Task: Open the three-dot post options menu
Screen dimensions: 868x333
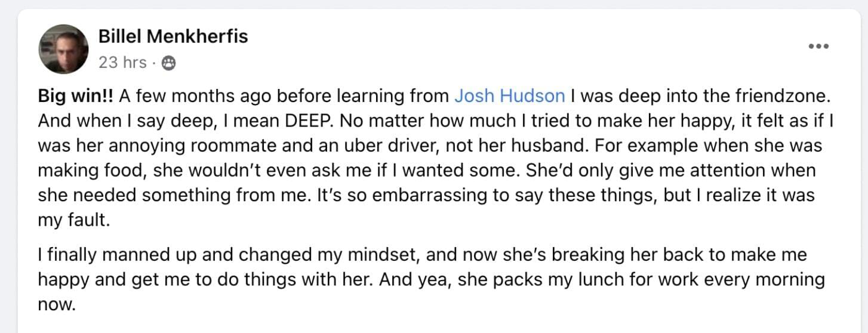Action: coord(818,47)
